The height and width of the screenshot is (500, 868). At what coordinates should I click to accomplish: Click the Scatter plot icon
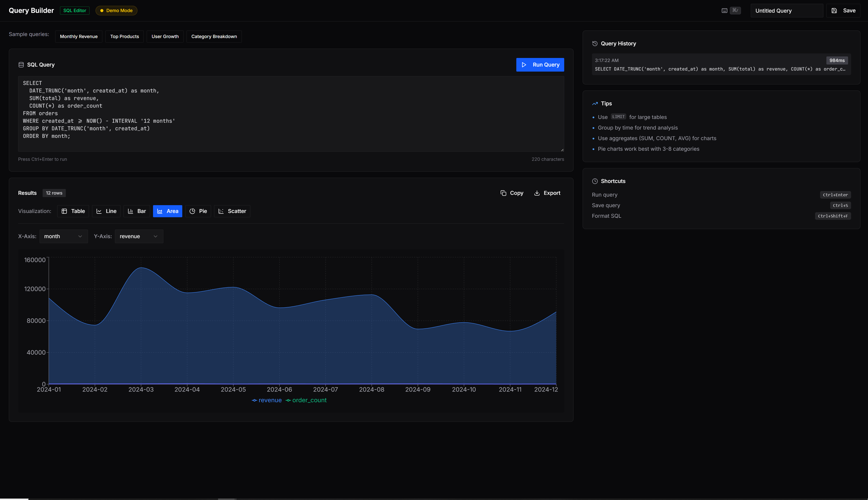click(x=221, y=211)
